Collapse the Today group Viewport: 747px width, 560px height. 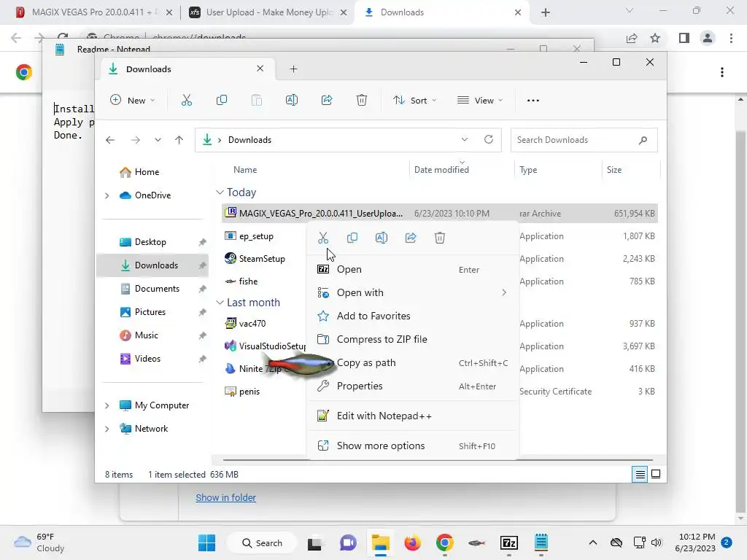[x=220, y=192]
